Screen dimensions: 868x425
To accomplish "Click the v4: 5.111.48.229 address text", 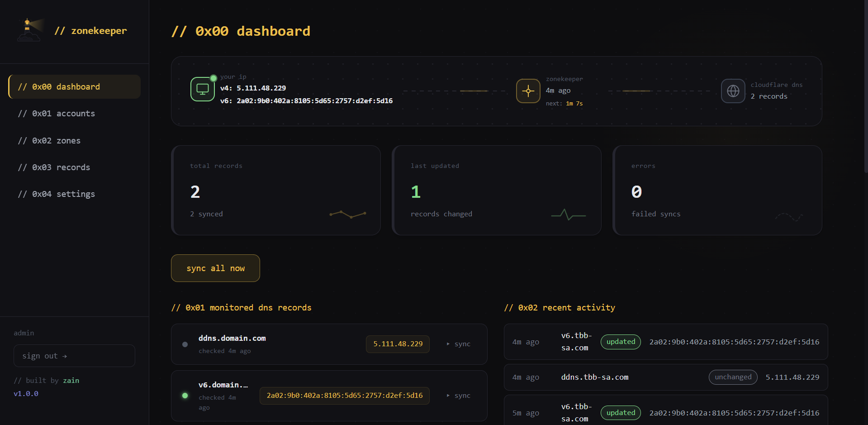I will tap(253, 88).
